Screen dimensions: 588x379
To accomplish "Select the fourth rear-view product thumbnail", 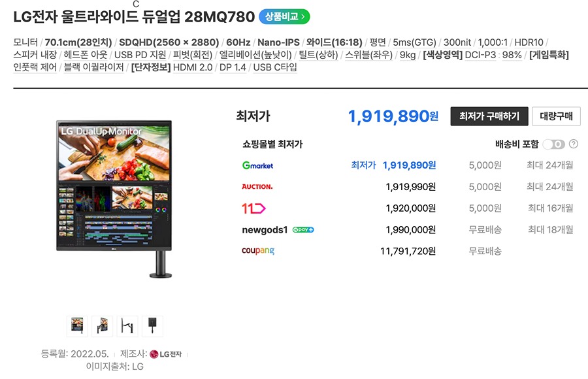I will click(152, 325).
